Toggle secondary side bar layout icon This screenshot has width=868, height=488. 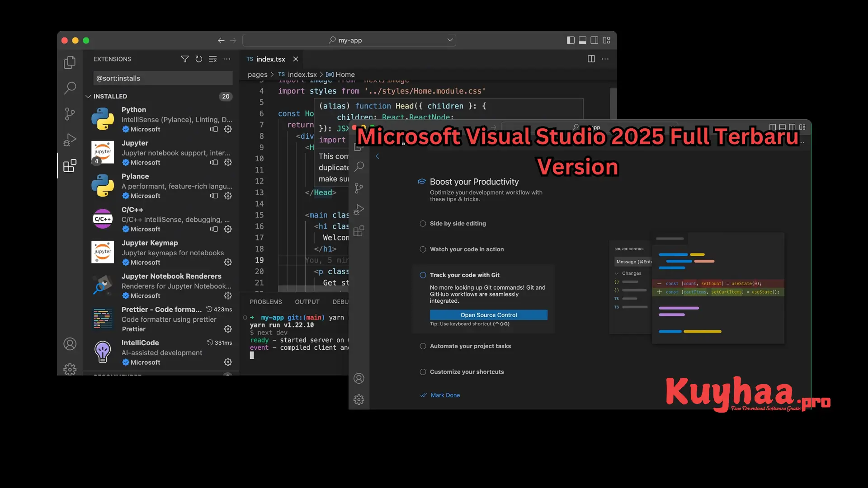[594, 40]
